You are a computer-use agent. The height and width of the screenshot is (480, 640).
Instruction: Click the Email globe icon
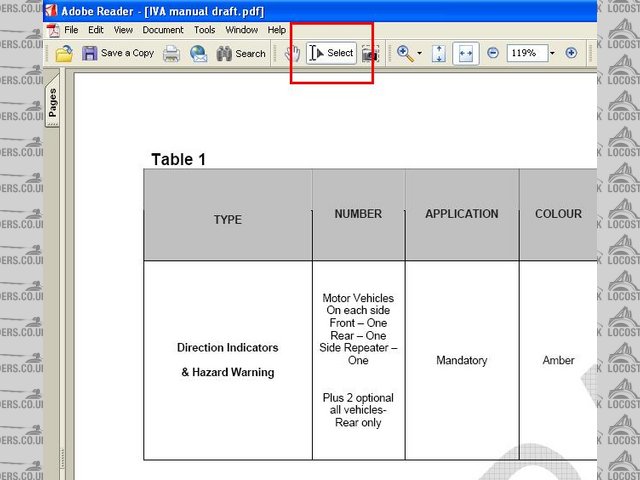[x=199, y=53]
